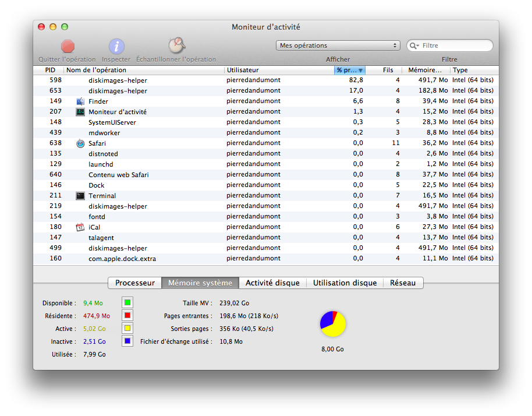This screenshot has height=416, width=532.
Task: Click the 10,8 Mo swap file value
Action: pyautogui.click(x=231, y=341)
